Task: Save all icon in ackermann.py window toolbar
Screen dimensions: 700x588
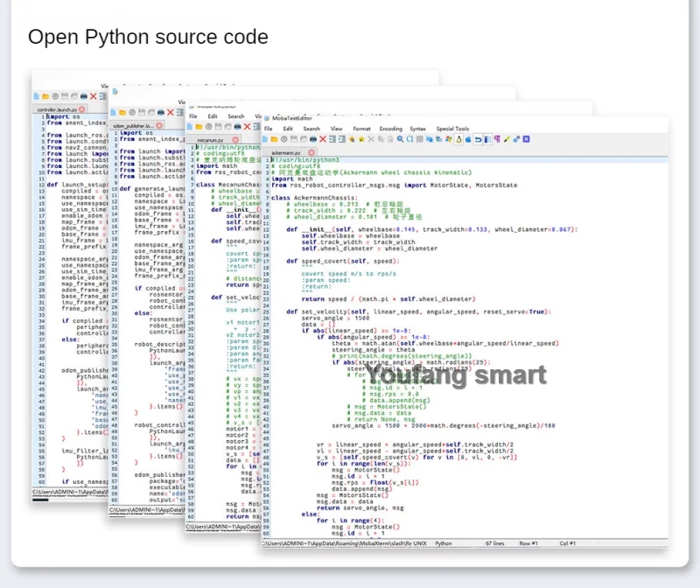Action: [x=304, y=139]
